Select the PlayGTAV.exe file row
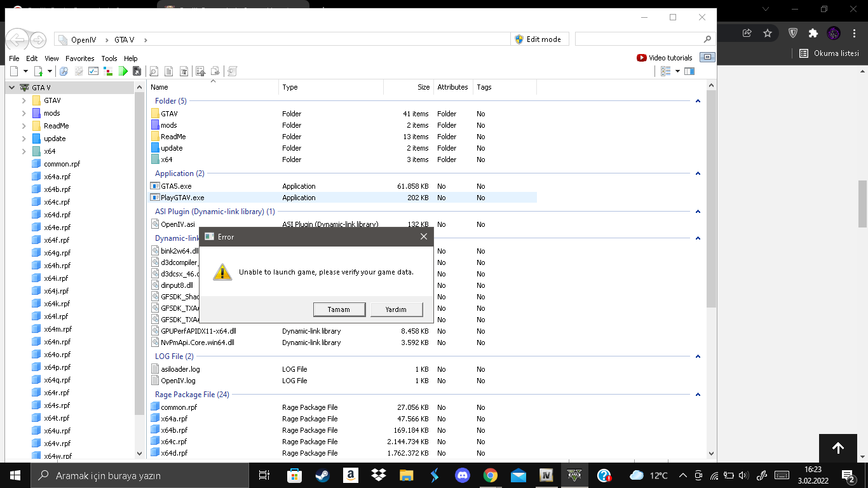Screen dimensions: 868x488 tap(343, 198)
